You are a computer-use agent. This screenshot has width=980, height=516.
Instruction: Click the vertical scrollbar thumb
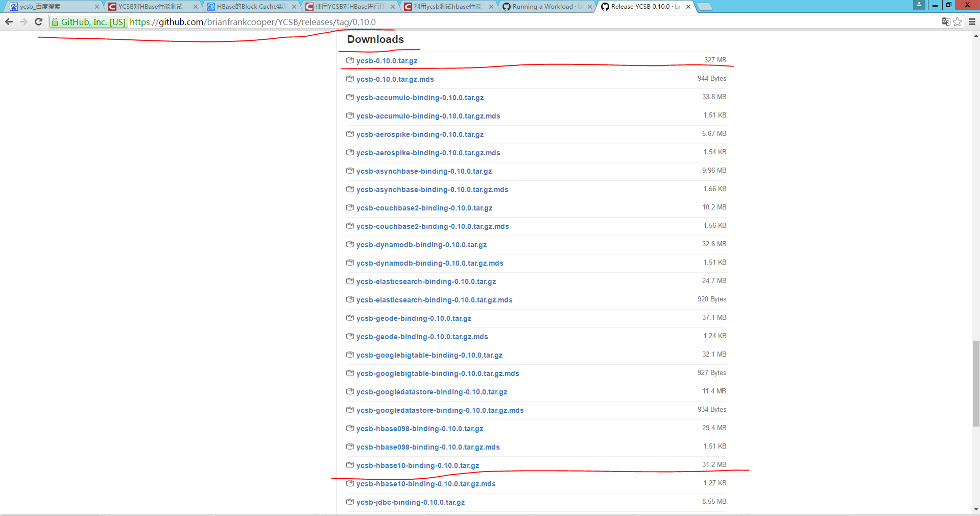976,383
